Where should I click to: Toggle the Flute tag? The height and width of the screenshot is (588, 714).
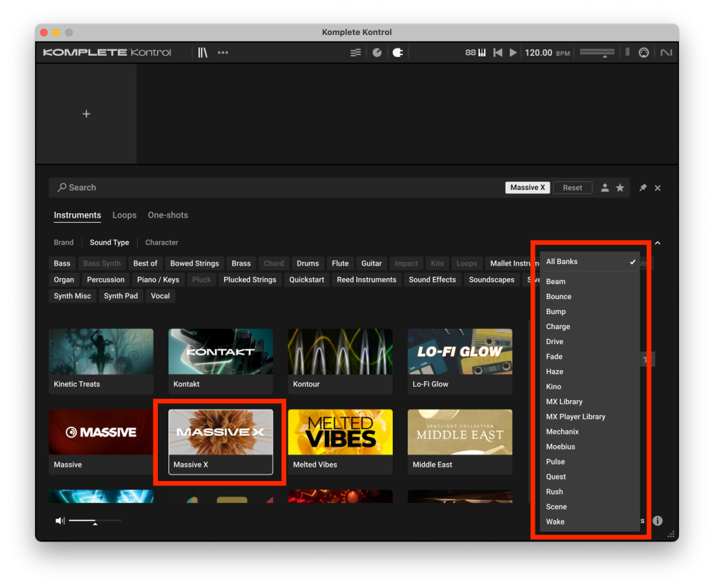tap(340, 263)
